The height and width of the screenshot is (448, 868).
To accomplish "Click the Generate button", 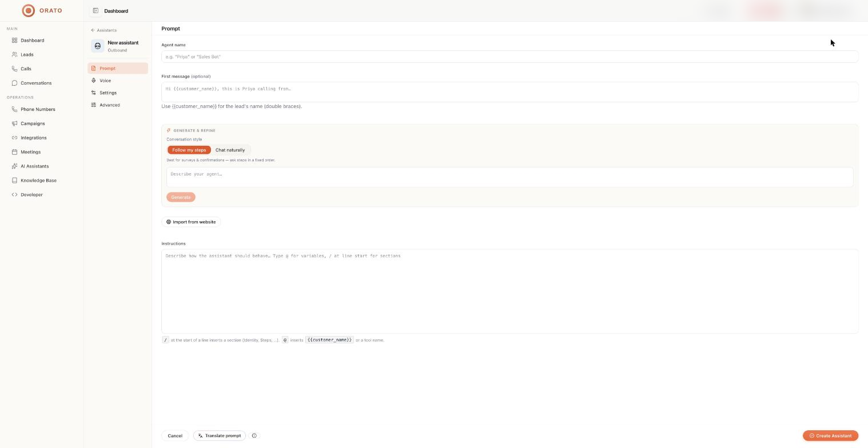I will coord(181,197).
